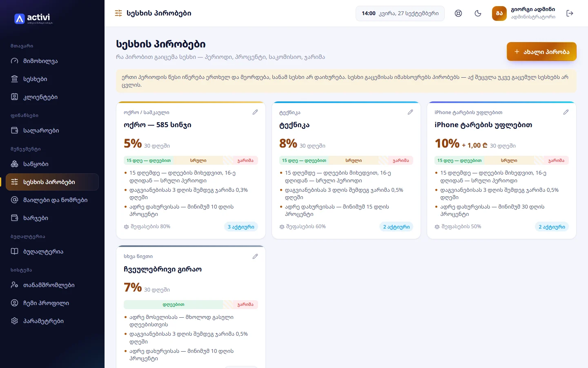Click the pencil on ჩვეულებრივი გირაო card

coord(255,256)
